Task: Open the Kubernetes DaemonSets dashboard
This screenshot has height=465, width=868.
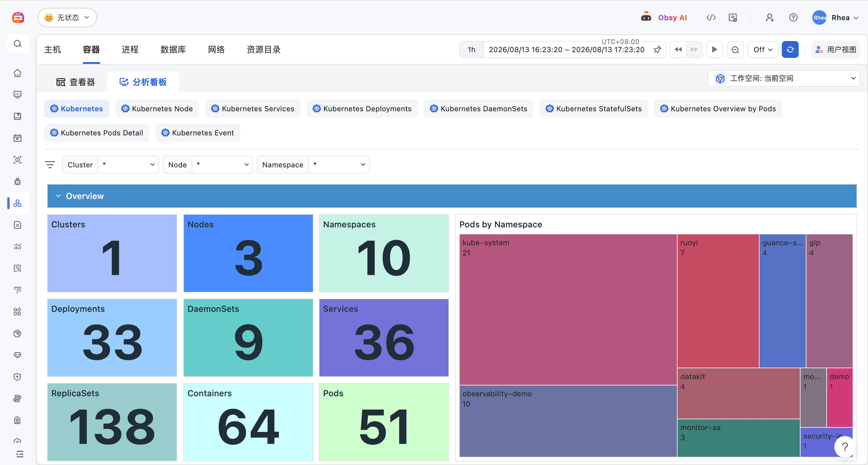Action: coord(479,109)
